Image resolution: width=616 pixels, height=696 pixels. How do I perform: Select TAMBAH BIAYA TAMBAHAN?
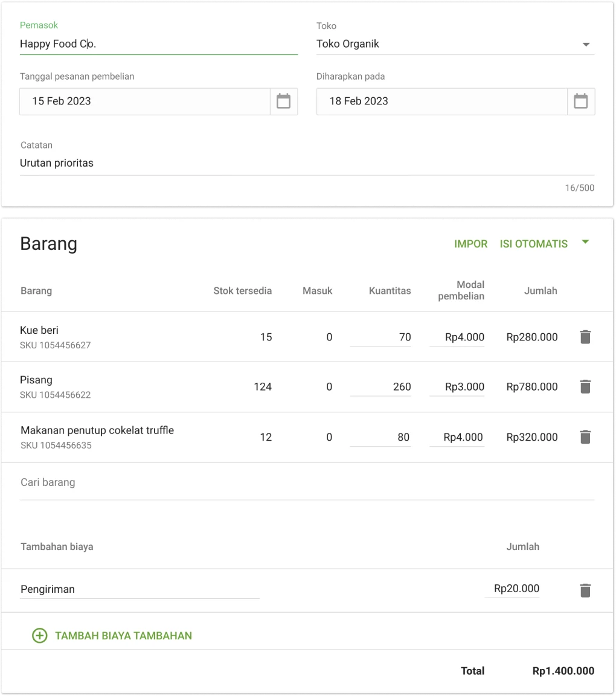(123, 636)
